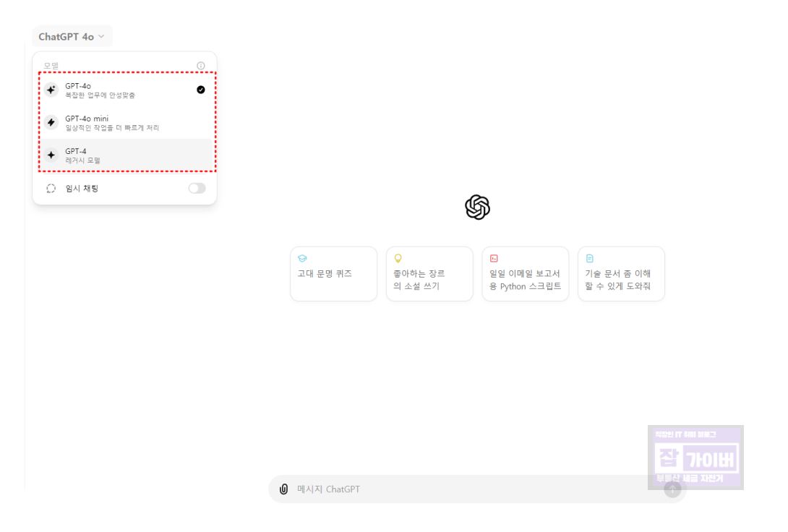This screenshot has height=532, width=788.
Task: Click the GPT-4o selected checkmark
Action: 200,90
